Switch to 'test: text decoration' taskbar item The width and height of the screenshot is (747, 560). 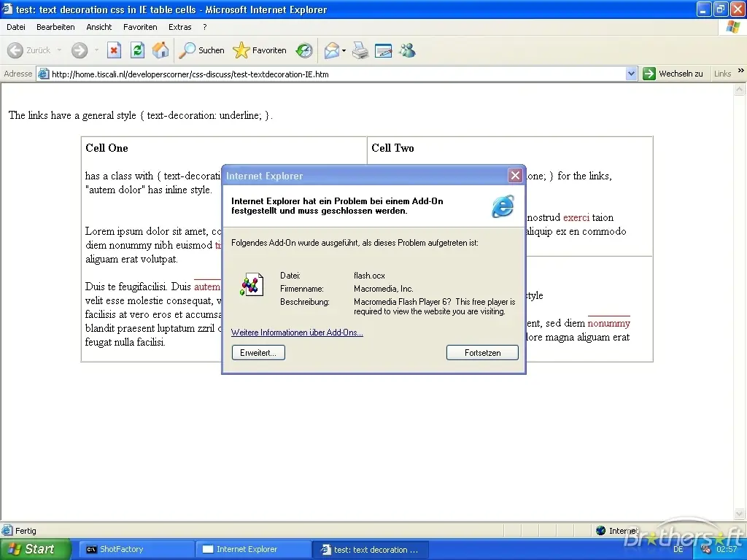tap(370, 549)
